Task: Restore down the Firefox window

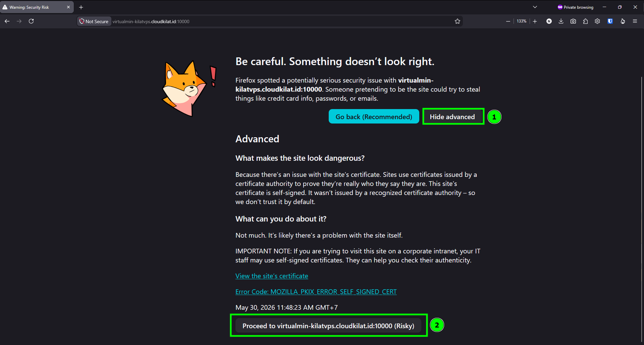Action: click(x=620, y=7)
